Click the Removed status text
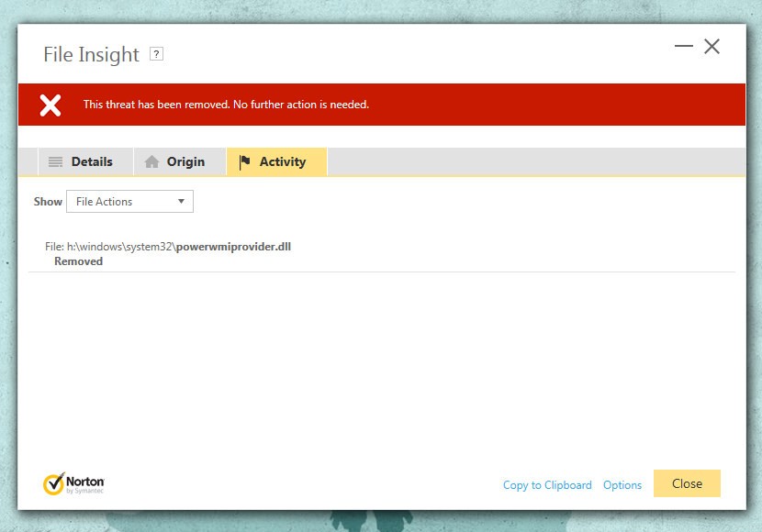The image size is (762, 532). pyautogui.click(x=78, y=261)
